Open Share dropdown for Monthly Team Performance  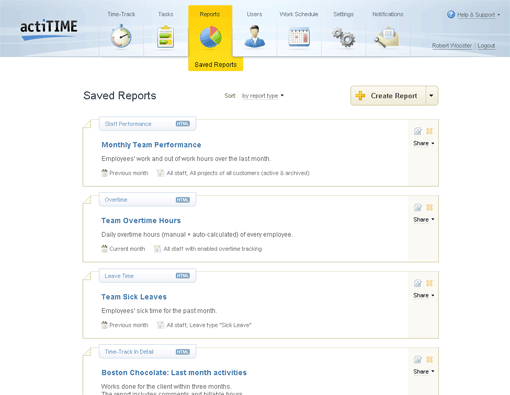tap(424, 143)
